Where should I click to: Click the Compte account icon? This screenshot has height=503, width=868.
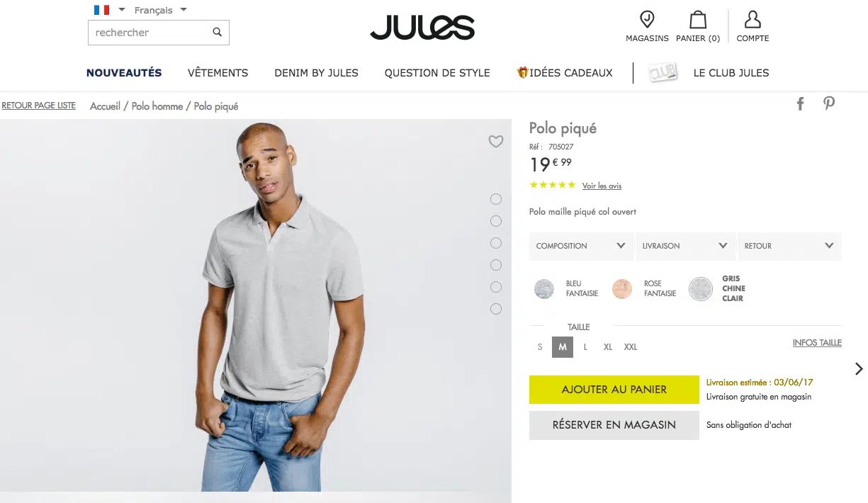[x=753, y=19]
